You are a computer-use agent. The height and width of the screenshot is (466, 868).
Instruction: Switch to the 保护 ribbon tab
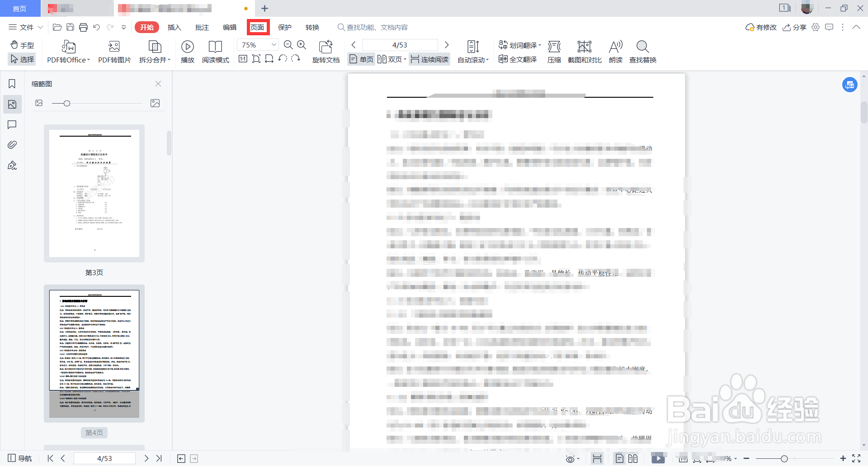pyautogui.click(x=284, y=27)
